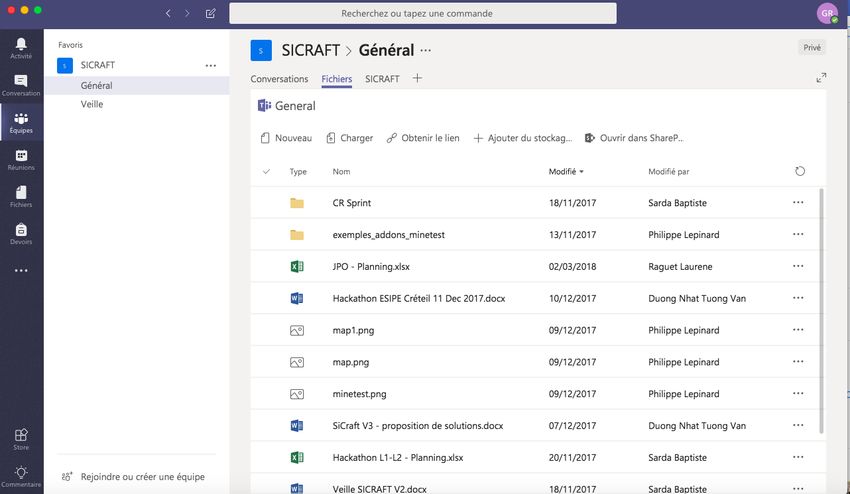The image size is (850, 494).
Task: Open more options for map.png
Action: [798, 362]
